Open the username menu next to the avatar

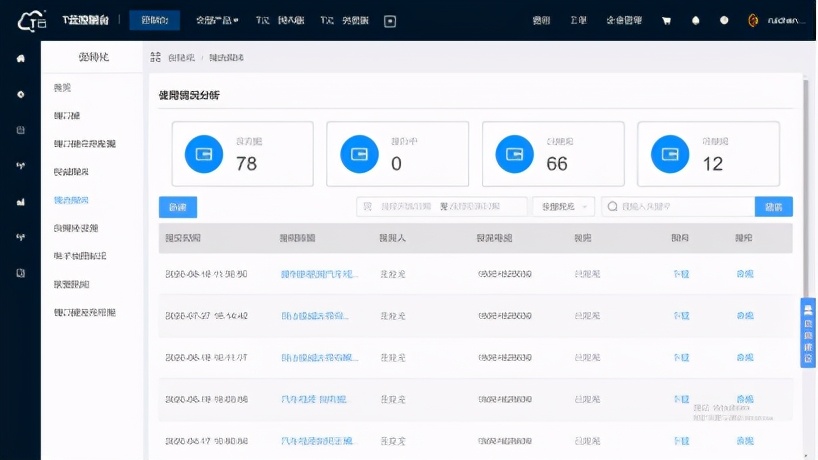(786, 21)
